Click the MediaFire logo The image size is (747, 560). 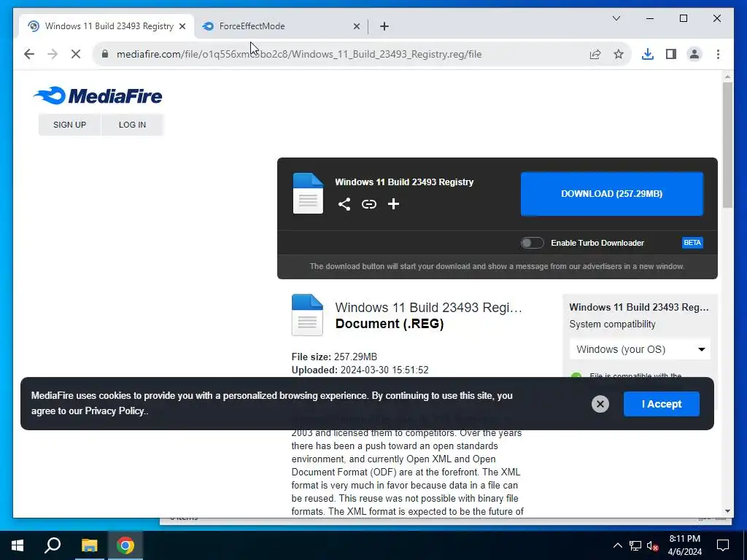point(98,96)
